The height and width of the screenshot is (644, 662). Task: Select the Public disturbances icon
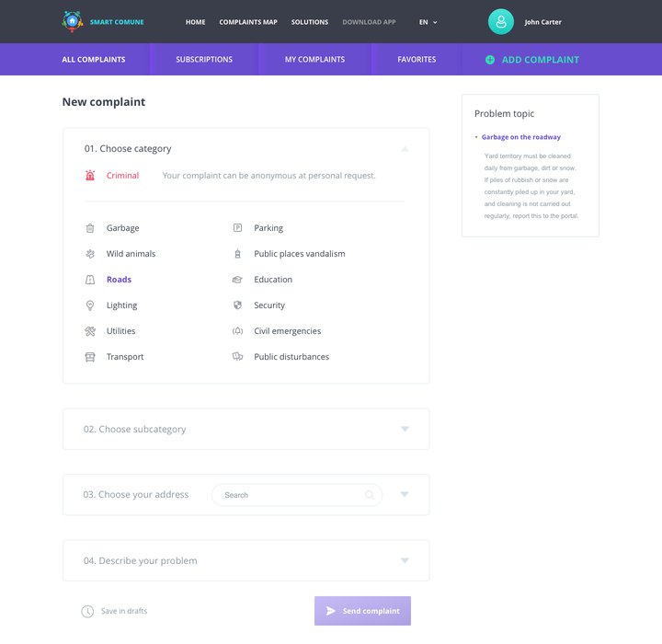click(x=238, y=357)
